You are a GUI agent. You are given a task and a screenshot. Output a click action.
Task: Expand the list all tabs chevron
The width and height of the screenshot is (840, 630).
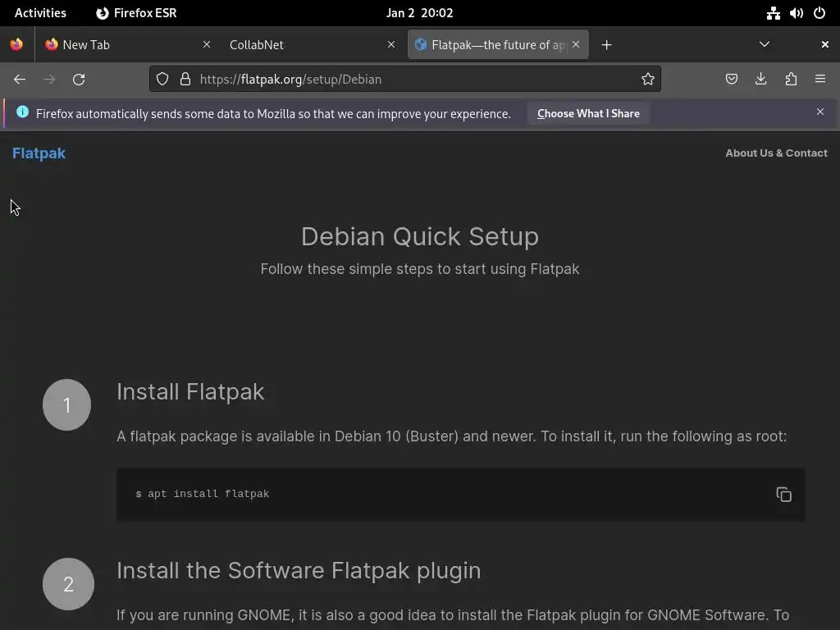click(x=765, y=44)
